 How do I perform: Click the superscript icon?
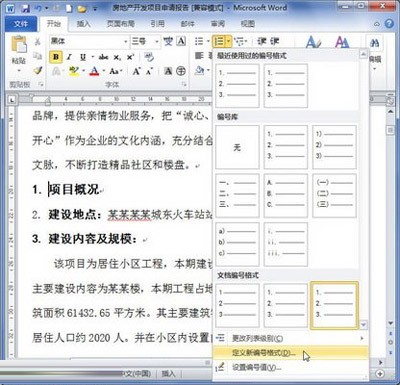click(130, 57)
